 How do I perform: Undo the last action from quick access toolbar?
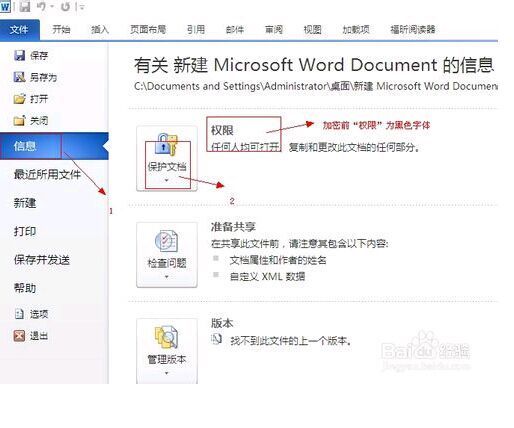[41, 6]
